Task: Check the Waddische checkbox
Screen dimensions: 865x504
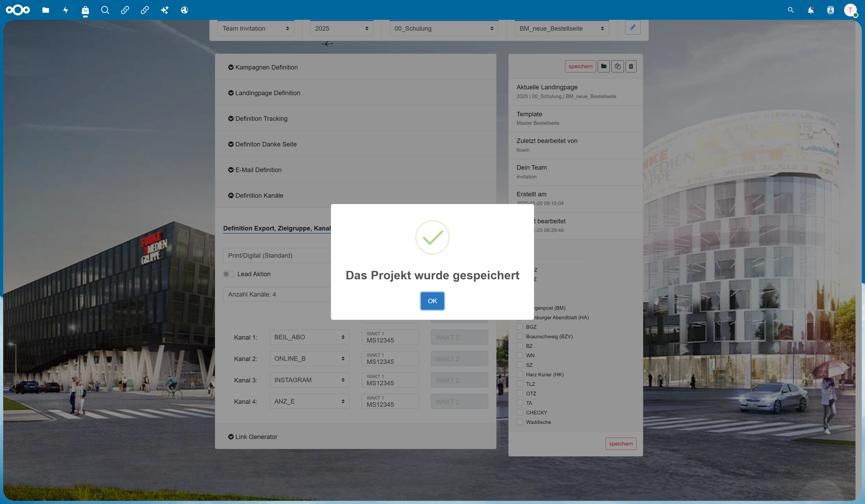Action: click(x=520, y=422)
